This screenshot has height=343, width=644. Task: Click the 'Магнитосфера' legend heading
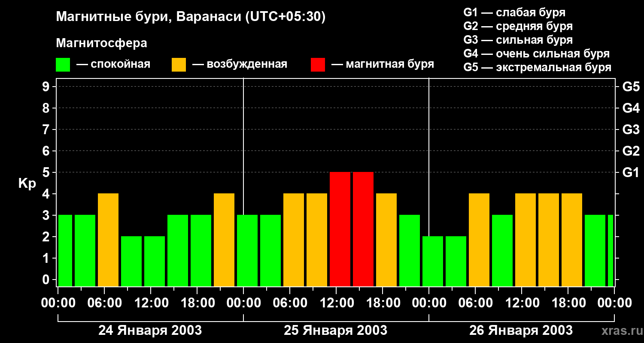pyautogui.click(x=102, y=43)
